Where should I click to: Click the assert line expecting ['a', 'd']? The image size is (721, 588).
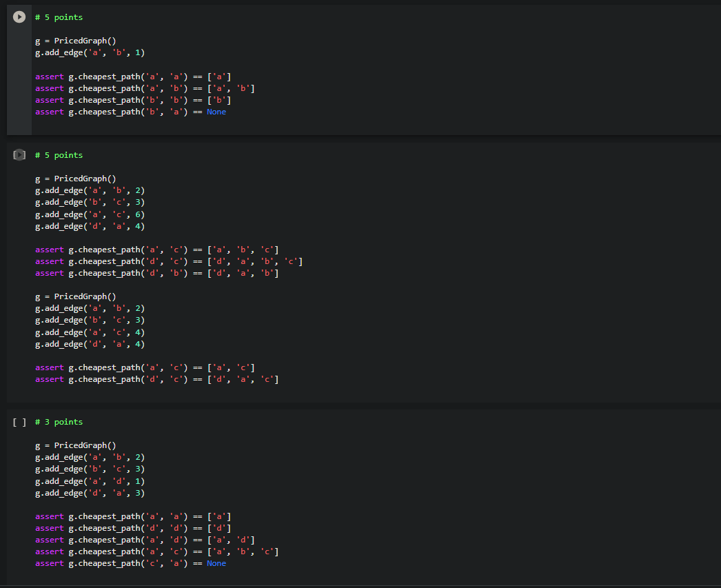pyautogui.click(x=145, y=540)
